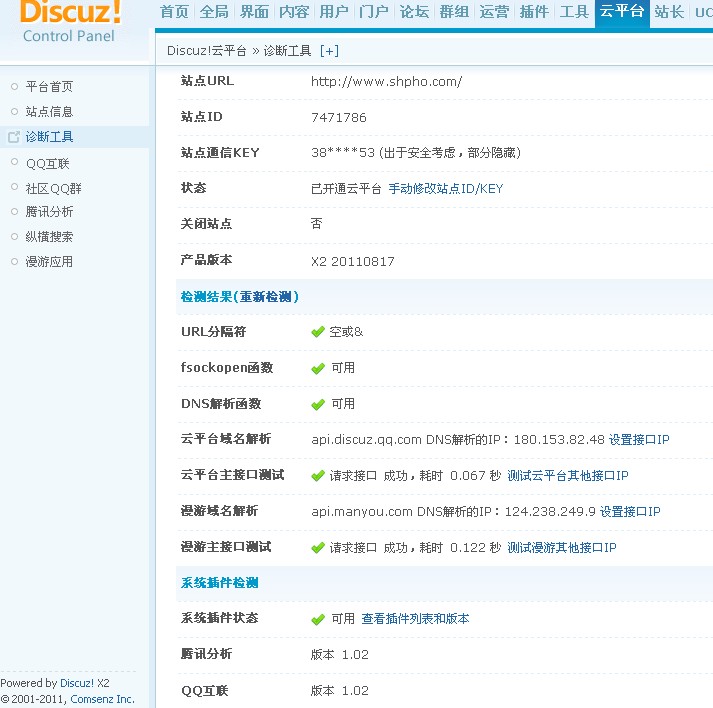The height and width of the screenshot is (708, 713).
Task: Click the 系统插件检测 section header
Action: point(220,582)
